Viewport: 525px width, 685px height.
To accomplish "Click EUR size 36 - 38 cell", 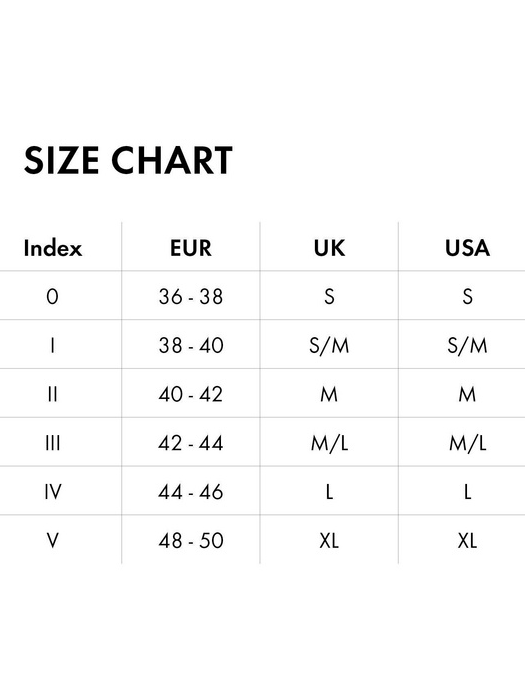I will pyautogui.click(x=191, y=297).
